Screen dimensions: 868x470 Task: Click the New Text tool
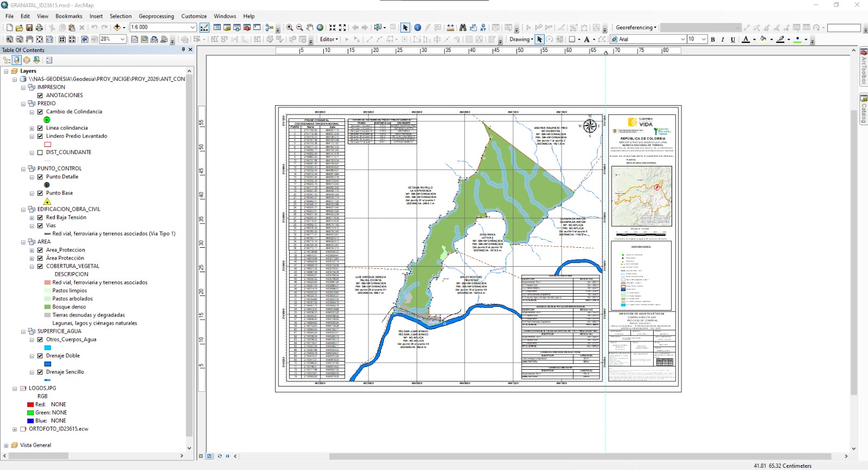(x=586, y=39)
